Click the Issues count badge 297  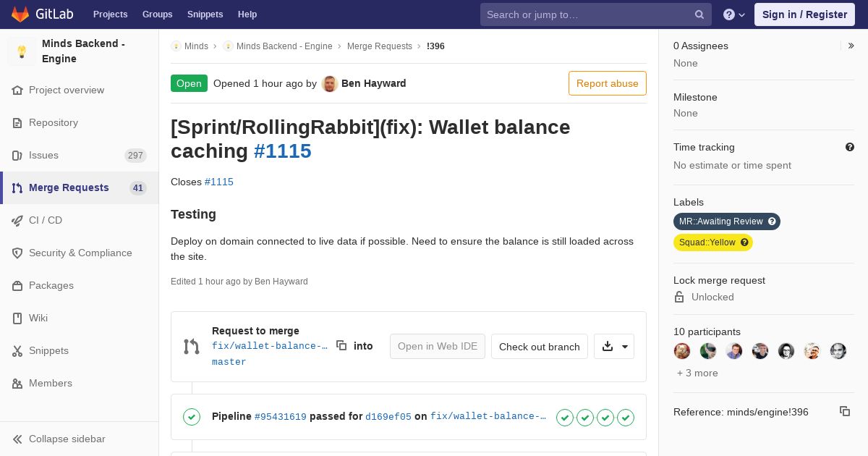135,156
